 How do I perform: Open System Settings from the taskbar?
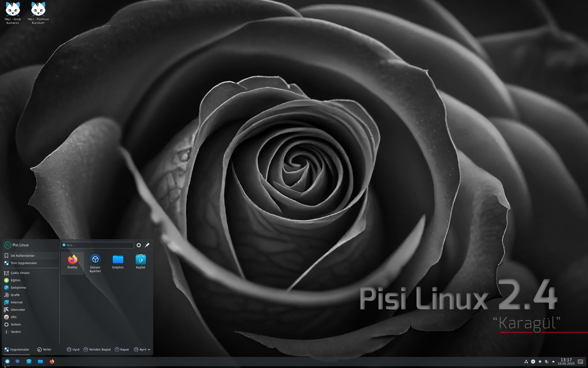coord(17,361)
